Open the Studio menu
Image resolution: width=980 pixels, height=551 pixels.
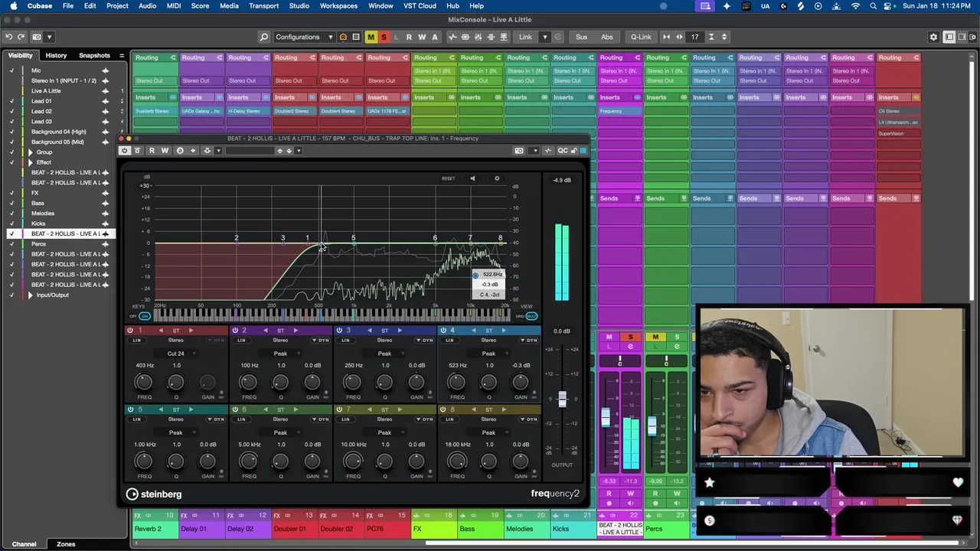(299, 6)
